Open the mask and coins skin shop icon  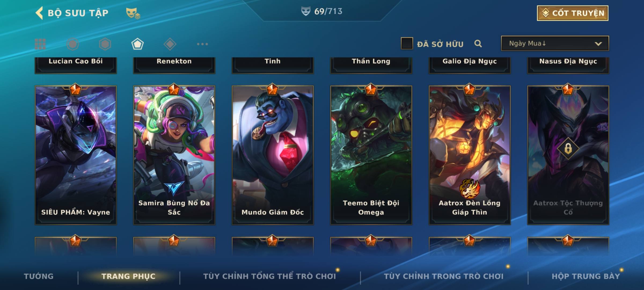[x=133, y=13]
